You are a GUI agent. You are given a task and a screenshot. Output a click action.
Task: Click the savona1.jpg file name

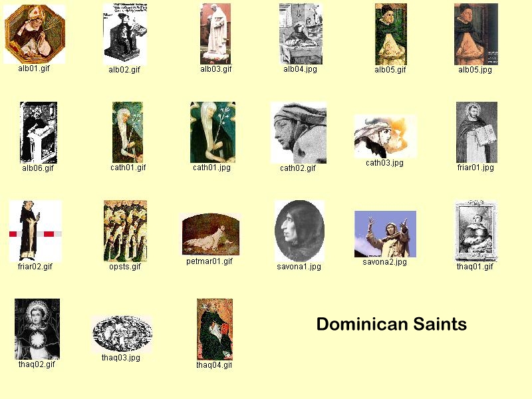tap(299, 267)
